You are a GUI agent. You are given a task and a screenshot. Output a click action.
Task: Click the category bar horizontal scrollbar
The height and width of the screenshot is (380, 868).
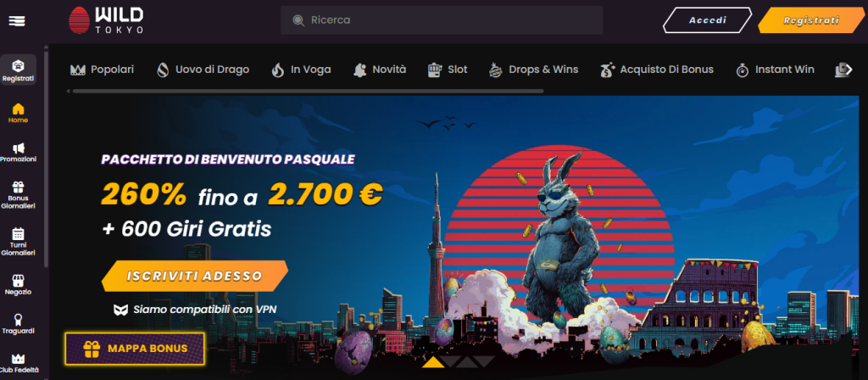click(x=308, y=91)
